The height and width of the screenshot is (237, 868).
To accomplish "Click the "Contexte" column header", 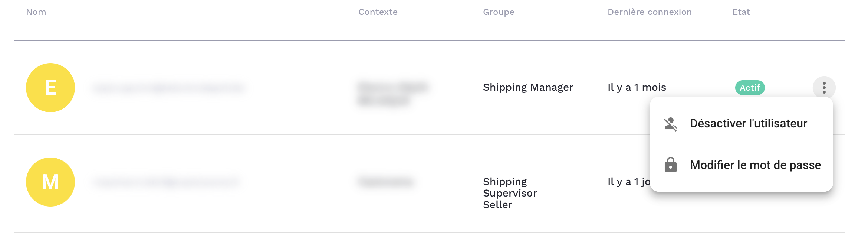I will 378,12.
